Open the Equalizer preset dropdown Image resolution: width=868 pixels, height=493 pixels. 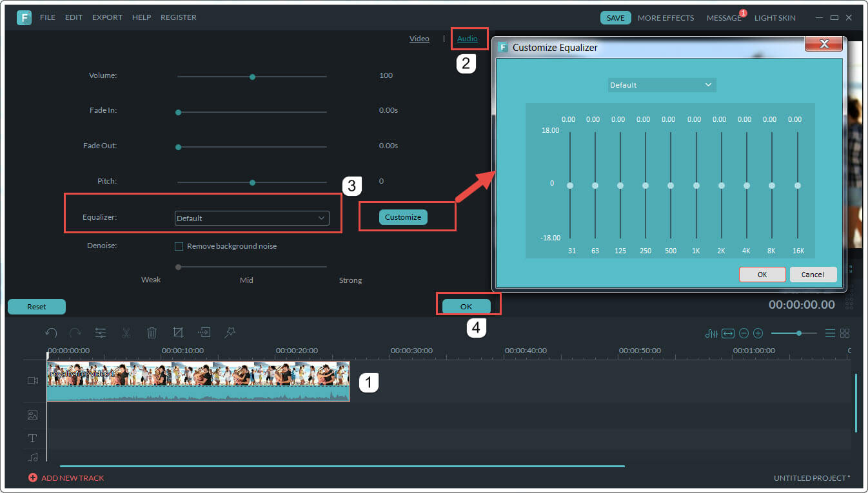(x=252, y=218)
